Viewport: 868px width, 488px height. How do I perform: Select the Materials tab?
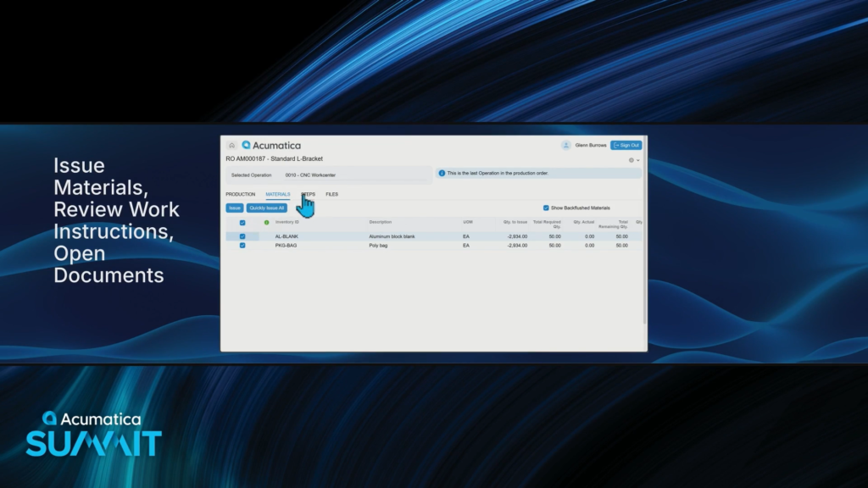277,194
